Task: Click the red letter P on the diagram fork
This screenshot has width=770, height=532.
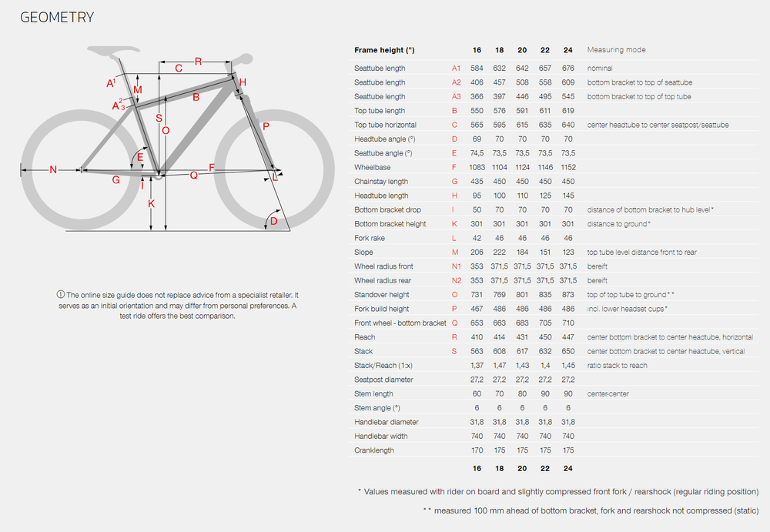Action: coord(266,126)
